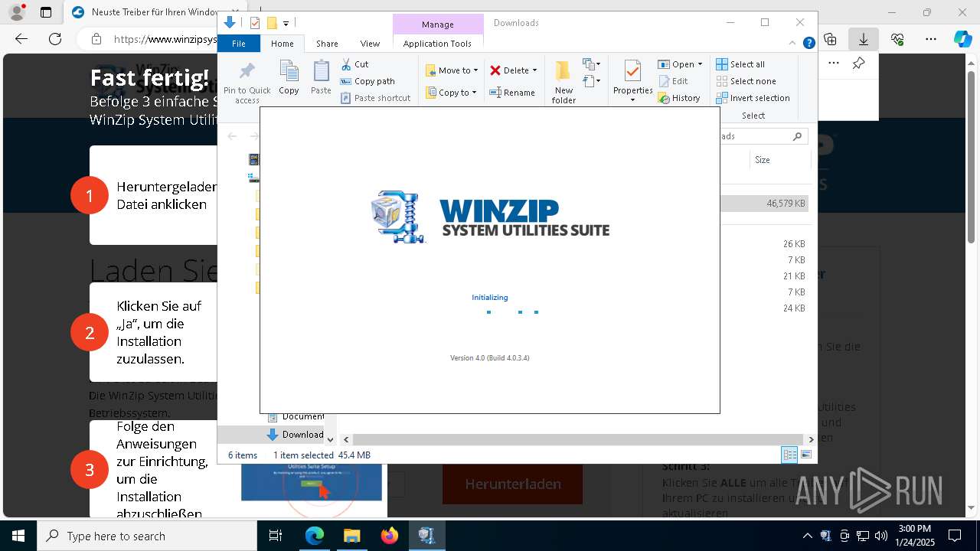
Task: Open File Explorer from the taskbar
Action: [351, 536]
